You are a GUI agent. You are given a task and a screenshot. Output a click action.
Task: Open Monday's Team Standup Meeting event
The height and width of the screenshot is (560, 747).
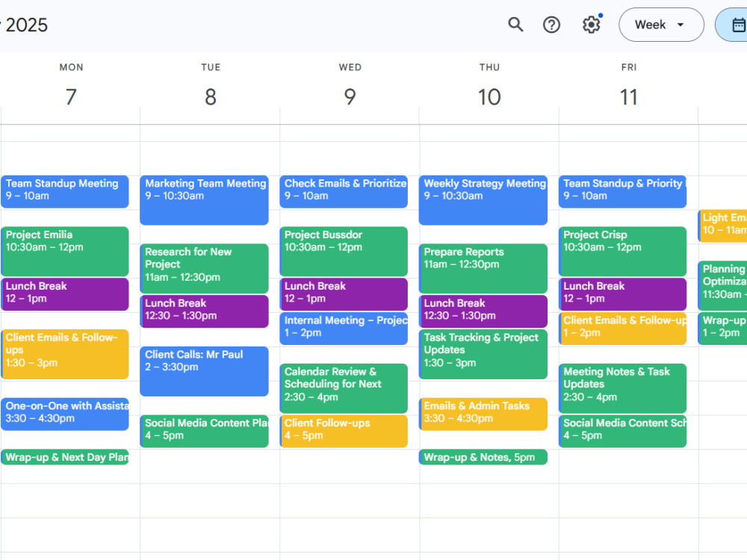pyautogui.click(x=65, y=192)
